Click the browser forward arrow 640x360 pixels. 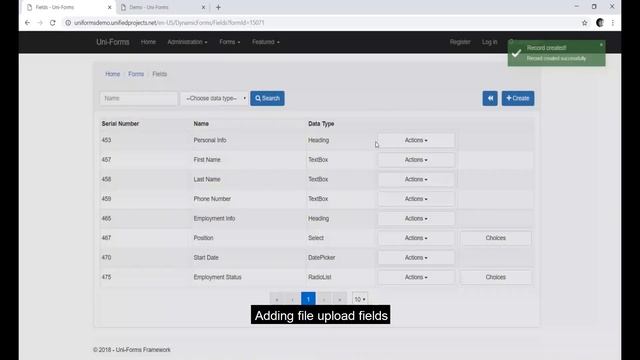[x=40, y=23]
